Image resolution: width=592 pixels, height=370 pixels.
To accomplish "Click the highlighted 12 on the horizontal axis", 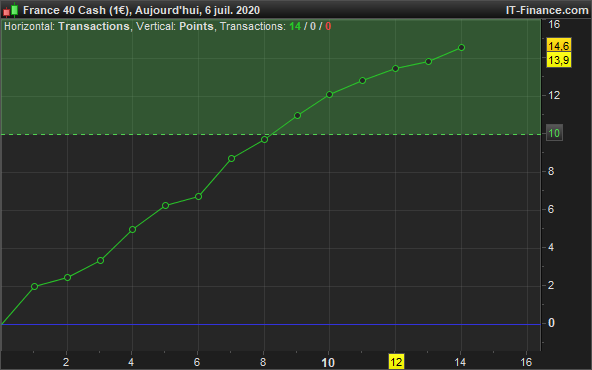I will 396,362.
